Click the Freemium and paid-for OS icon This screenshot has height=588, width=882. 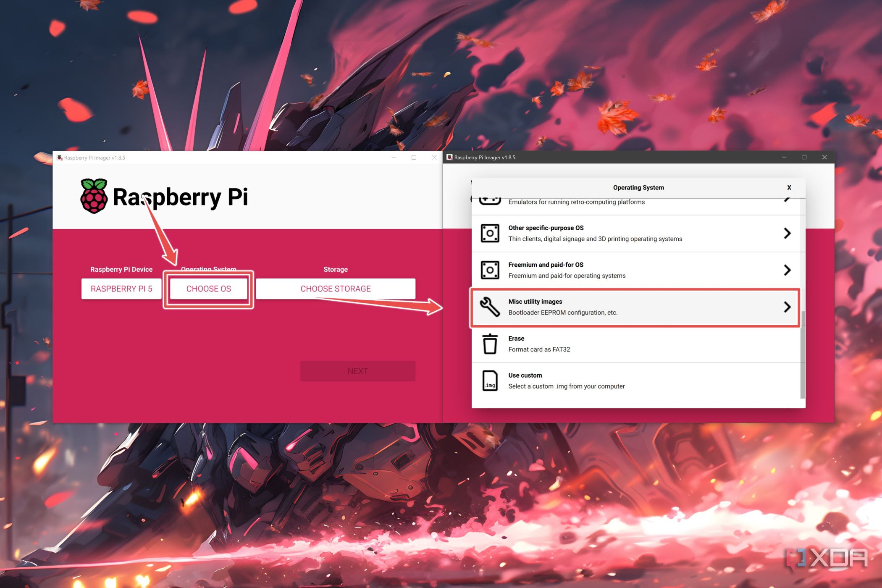point(490,270)
